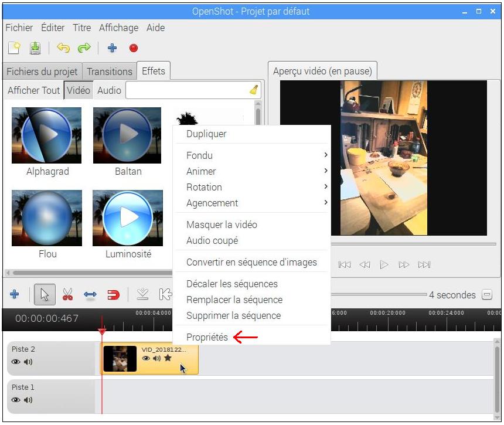Image resolution: width=504 pixels, height=425 pixels.
Task: Open Propriétés from context menu
Action: pos(253,337)
